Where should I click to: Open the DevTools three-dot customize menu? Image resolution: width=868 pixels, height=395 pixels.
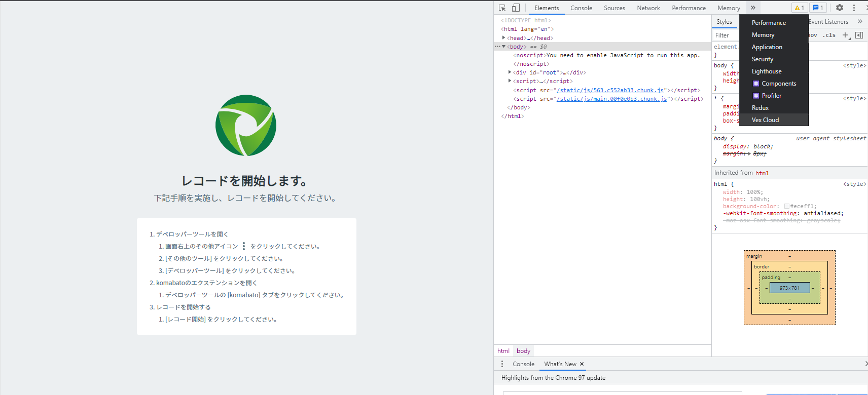[854, 8]
